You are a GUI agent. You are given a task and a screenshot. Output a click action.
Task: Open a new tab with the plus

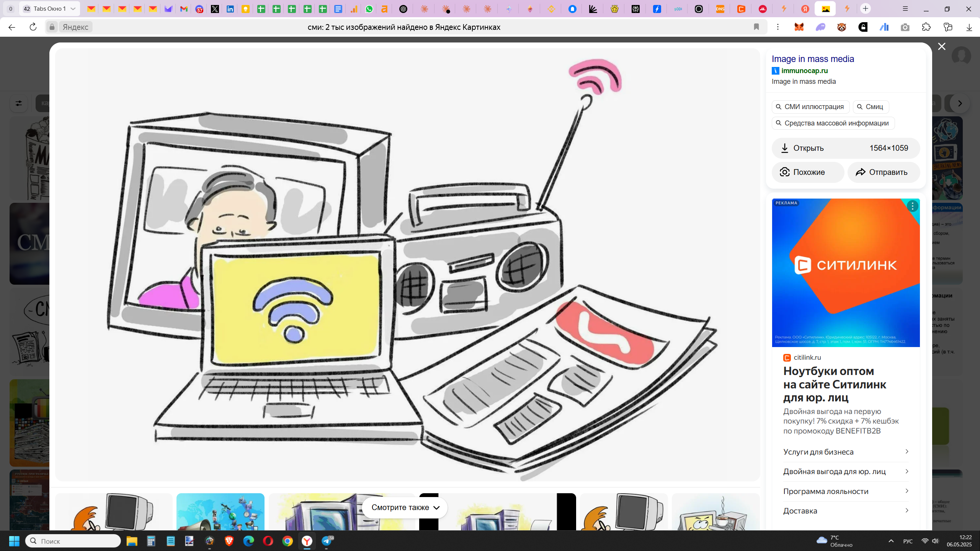866,8
